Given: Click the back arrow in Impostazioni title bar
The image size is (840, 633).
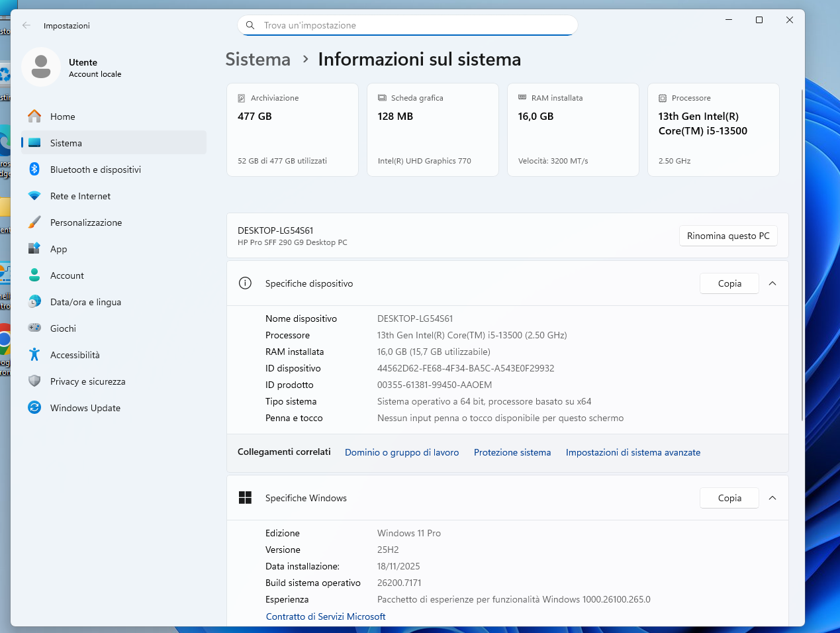Looking at the screenshot, I should click(26, 25).
